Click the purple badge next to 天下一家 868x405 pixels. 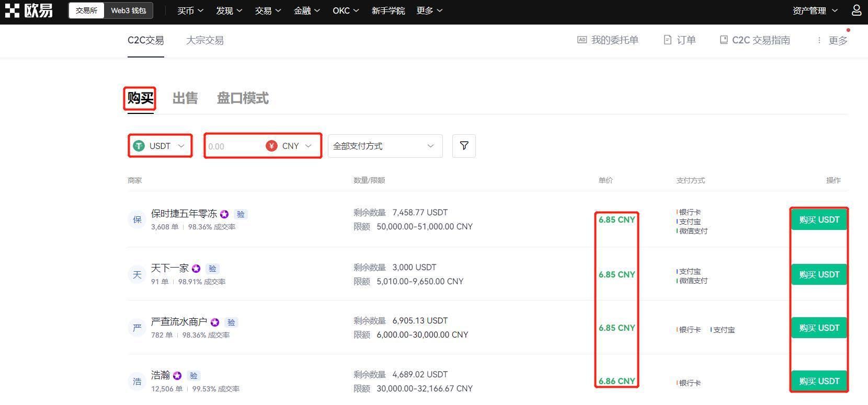196,269
